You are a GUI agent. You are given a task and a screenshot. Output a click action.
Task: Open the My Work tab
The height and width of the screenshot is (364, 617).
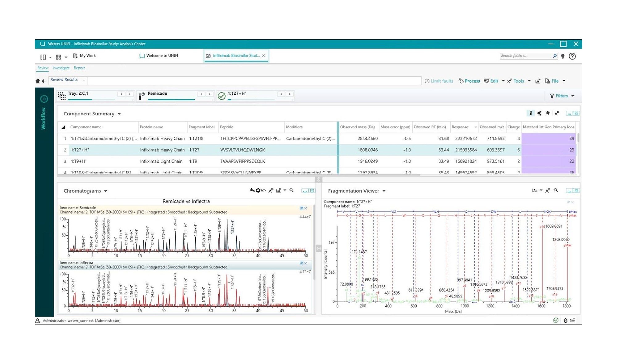pos(84,56)
